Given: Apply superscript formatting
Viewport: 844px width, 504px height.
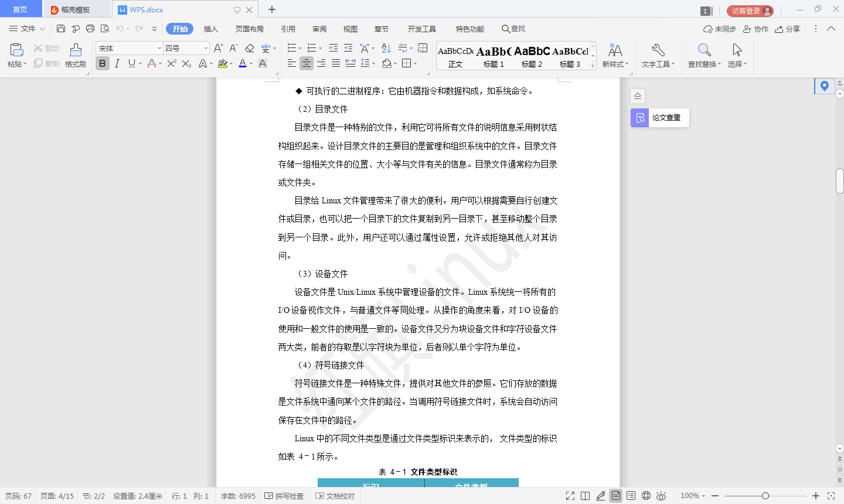Looking at the screenshot, I should (172, 63).
